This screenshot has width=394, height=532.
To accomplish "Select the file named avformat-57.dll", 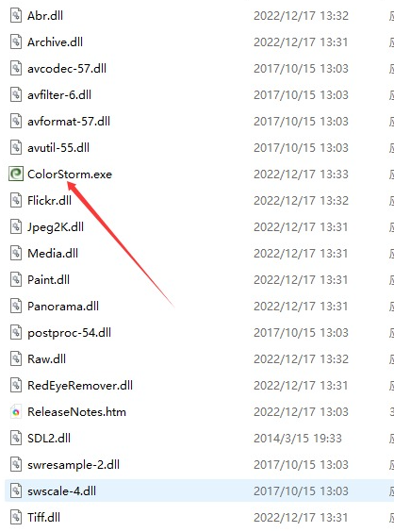I will pyautogui.click(x=69, y=122).
